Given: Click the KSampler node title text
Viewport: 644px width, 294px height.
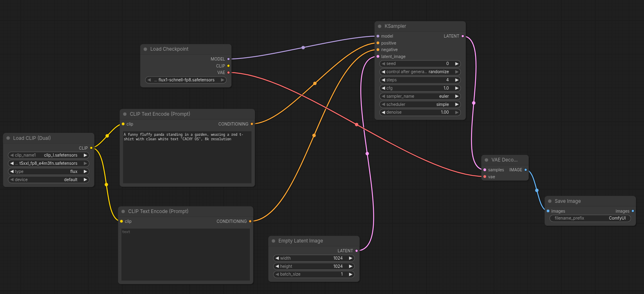Looking at the screenshot, I should pyautogui.click(x=395, y=26).
